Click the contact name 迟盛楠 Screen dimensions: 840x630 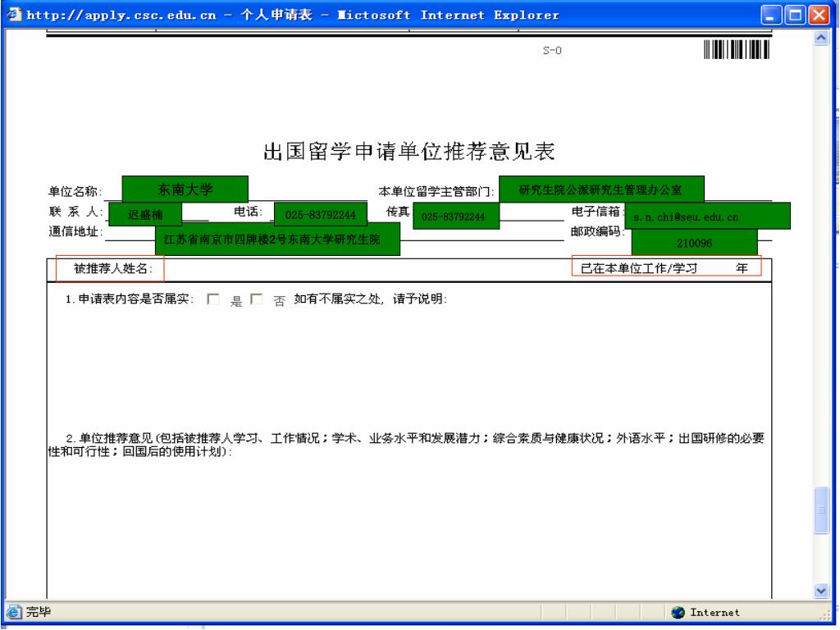[145, 214]
